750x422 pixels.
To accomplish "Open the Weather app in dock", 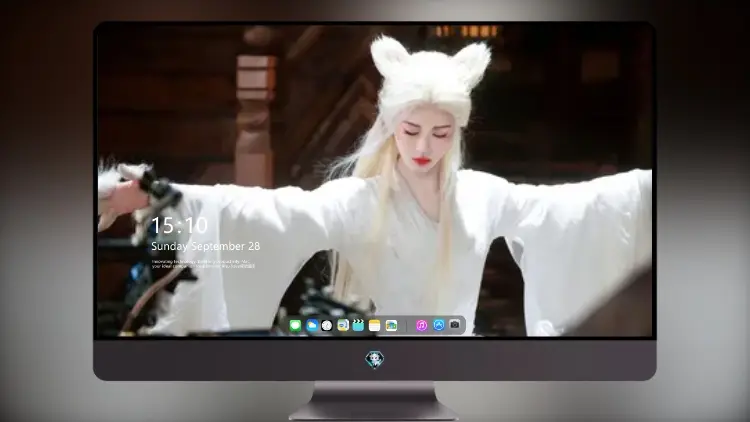I will 312,325.
